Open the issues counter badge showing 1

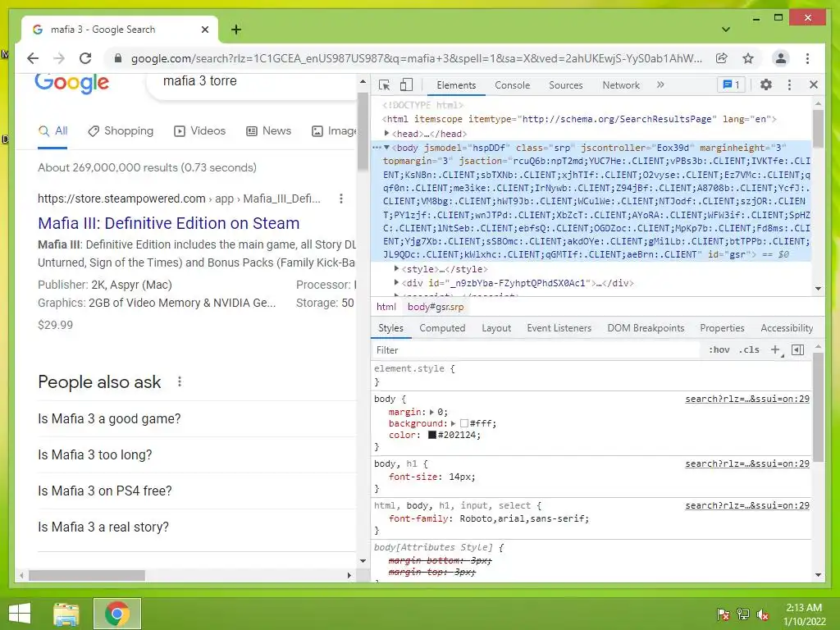pos(731,84)
